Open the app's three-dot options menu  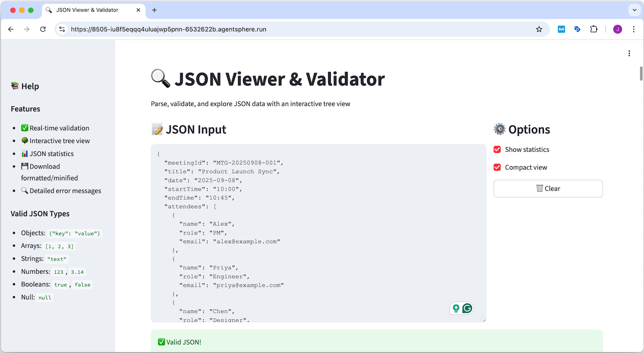pyautogui.click(x=629, y=53)
